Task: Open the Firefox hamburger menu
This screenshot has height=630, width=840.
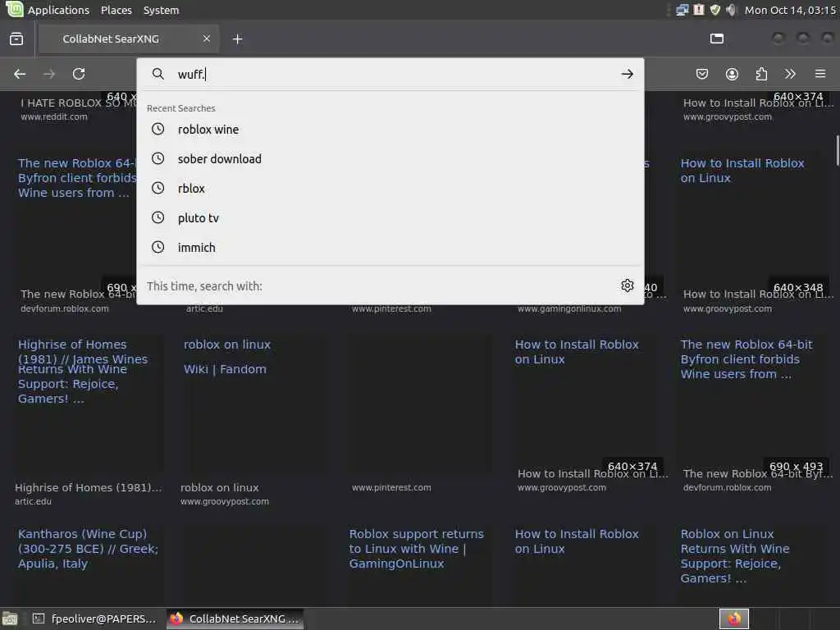Action: pos(820,74)
